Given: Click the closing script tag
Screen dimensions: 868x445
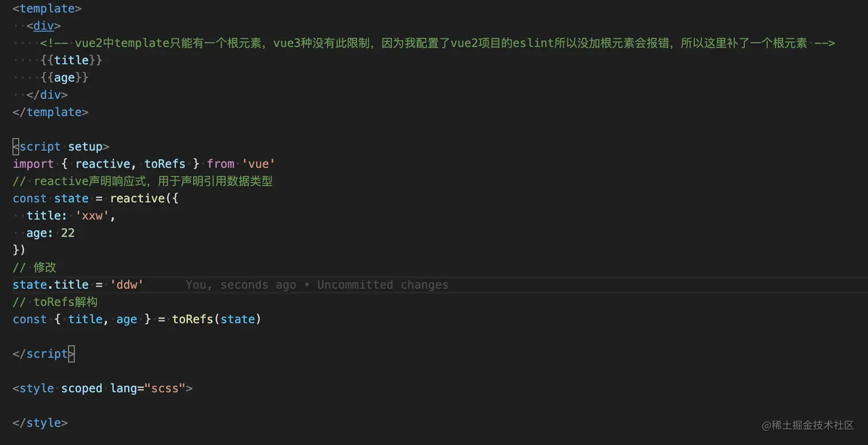Looking at the screenshot, I should tap(44, 354).
